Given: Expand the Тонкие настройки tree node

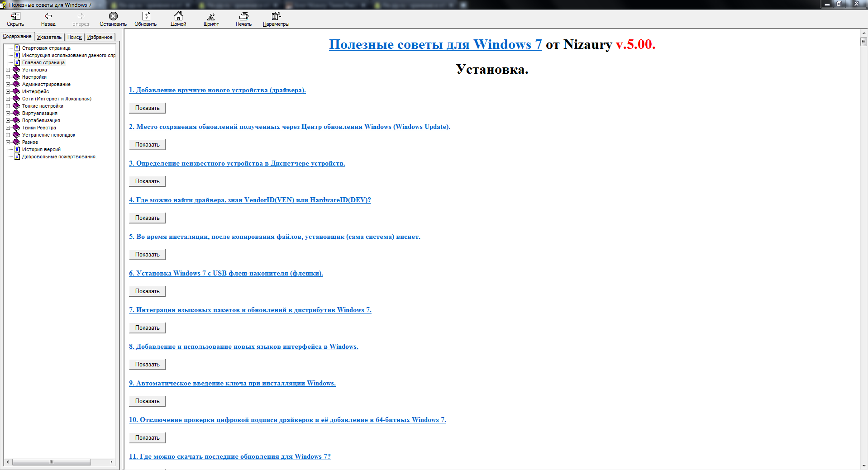Looking at the screenshot, I should tap(8, 106).
